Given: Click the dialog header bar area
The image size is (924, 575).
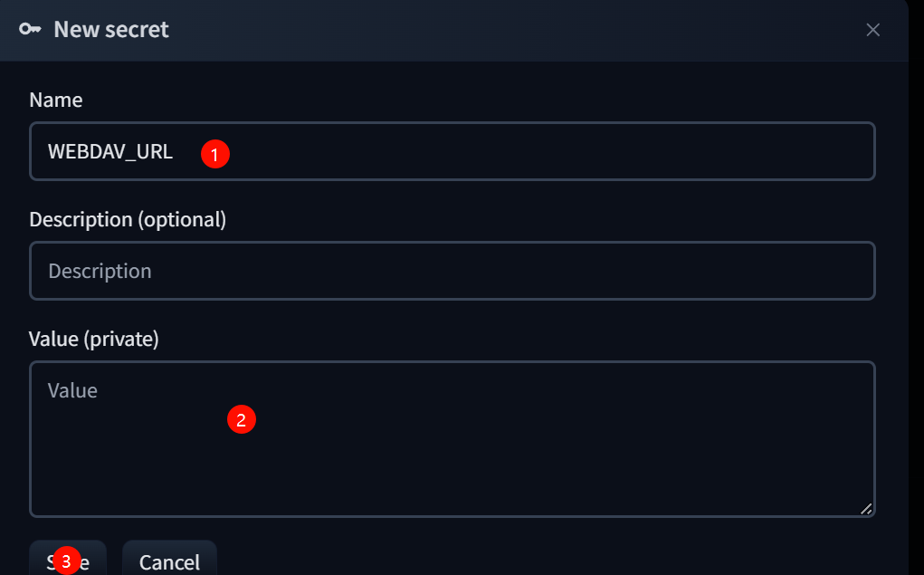Looking at the screenshot, I should point(453,30).
